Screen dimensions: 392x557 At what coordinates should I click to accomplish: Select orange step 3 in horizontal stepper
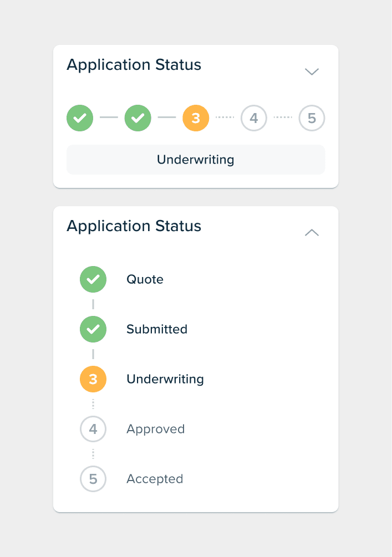click(196, 118)
